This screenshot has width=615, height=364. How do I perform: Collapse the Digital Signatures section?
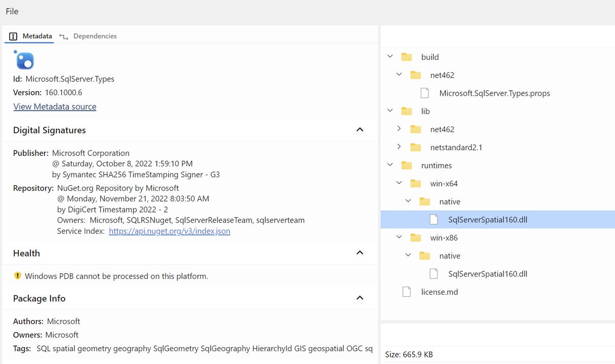point(360,130)
